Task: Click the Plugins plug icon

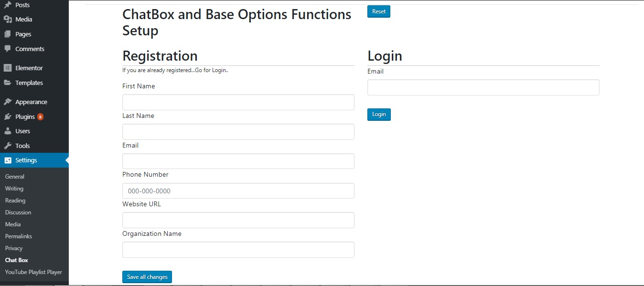Action: click(8, 117)
